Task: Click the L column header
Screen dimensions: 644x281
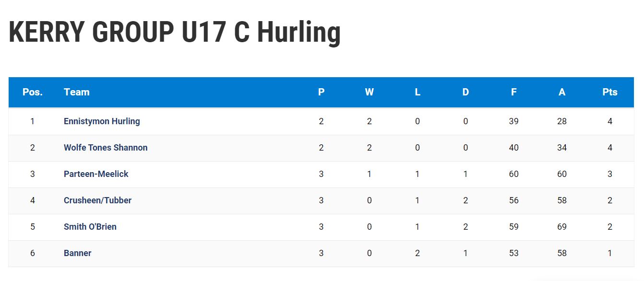Action: 417,92
